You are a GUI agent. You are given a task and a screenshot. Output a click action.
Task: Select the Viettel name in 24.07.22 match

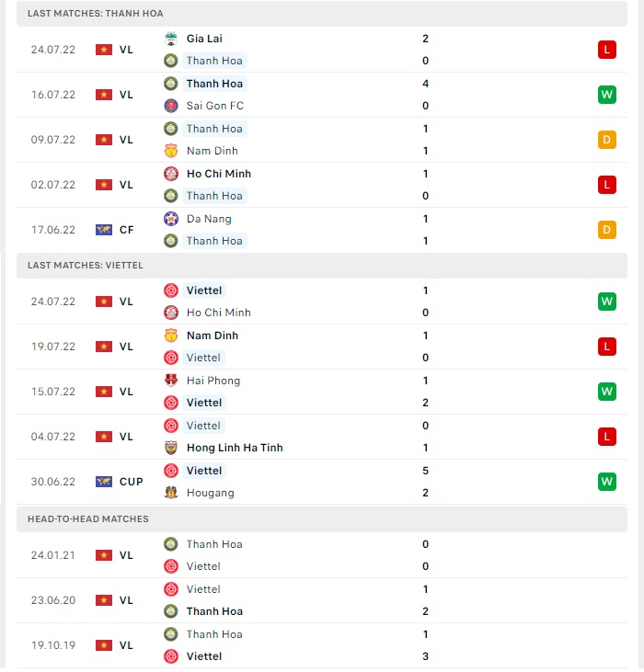204,290
